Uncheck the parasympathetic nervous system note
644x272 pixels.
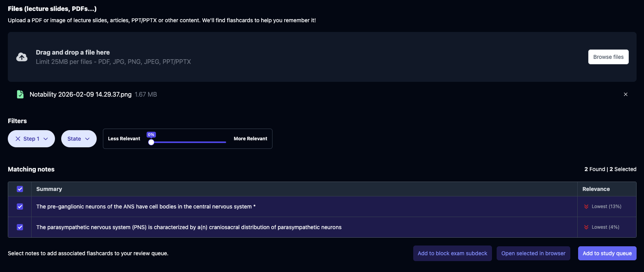[20, 227]
